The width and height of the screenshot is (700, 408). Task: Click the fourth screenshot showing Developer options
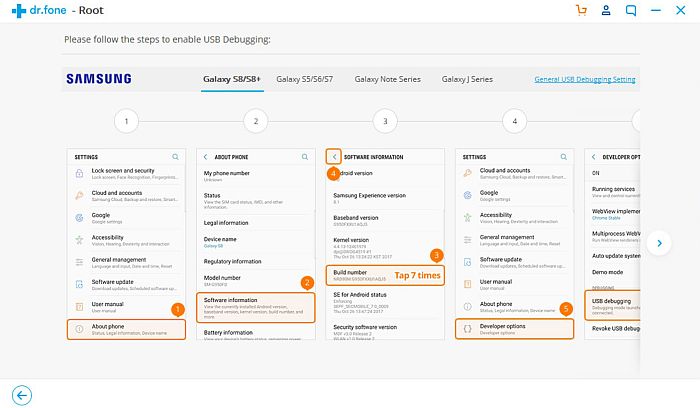[x=515, y=244]
